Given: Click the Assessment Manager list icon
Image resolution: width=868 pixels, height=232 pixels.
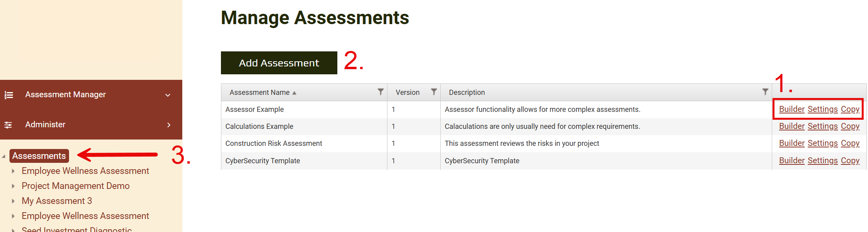Looking at the screenshot, I should point(9,95).
